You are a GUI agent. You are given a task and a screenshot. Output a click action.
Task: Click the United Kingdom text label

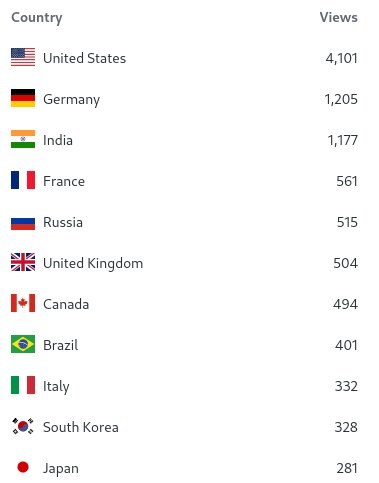[93, 264]
